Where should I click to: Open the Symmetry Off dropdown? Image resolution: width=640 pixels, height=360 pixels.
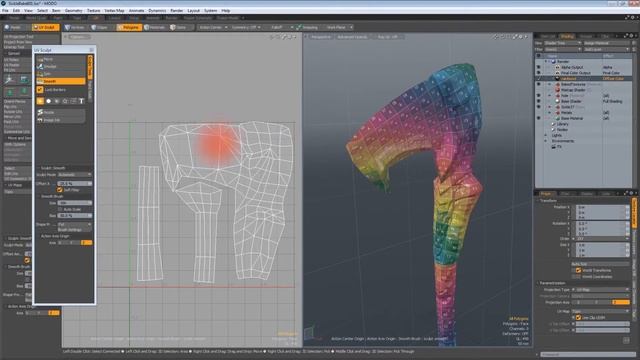coord(246,27)
